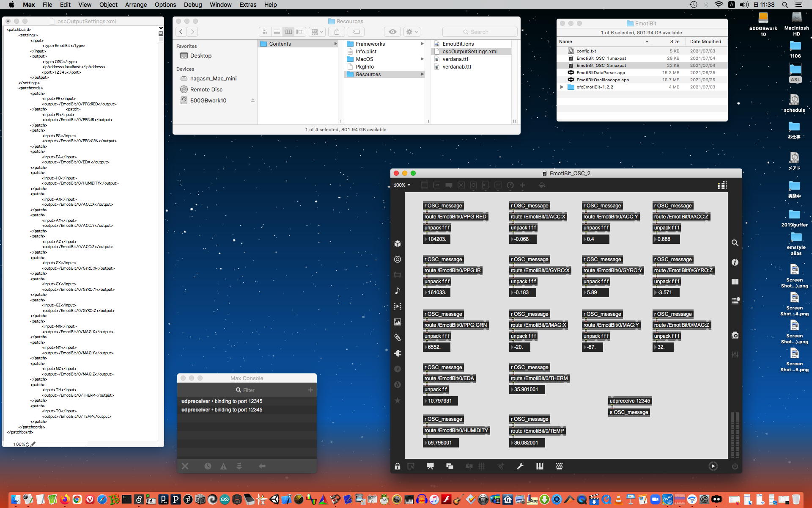Click the Max Console Filter field
The width and height of the screenshot is (812, 508).
pyautogui.click(x=249, y=390)
